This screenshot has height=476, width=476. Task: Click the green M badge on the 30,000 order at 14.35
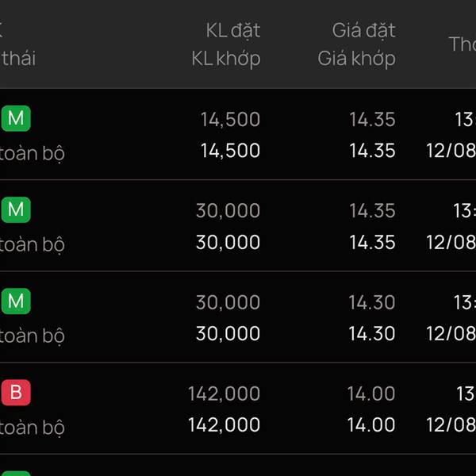pyautogui.click(x=16, y=209)
